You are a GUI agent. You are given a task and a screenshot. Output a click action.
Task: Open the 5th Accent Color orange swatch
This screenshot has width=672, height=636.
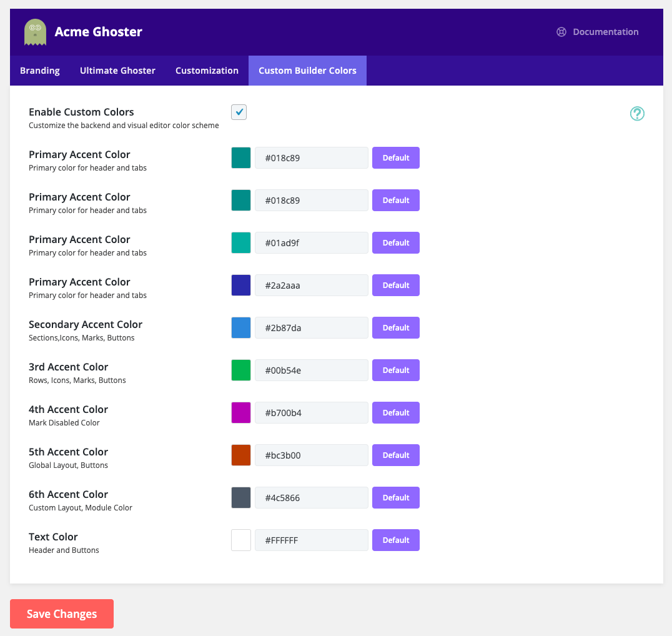pyautogui.click(x=241, y=455)
